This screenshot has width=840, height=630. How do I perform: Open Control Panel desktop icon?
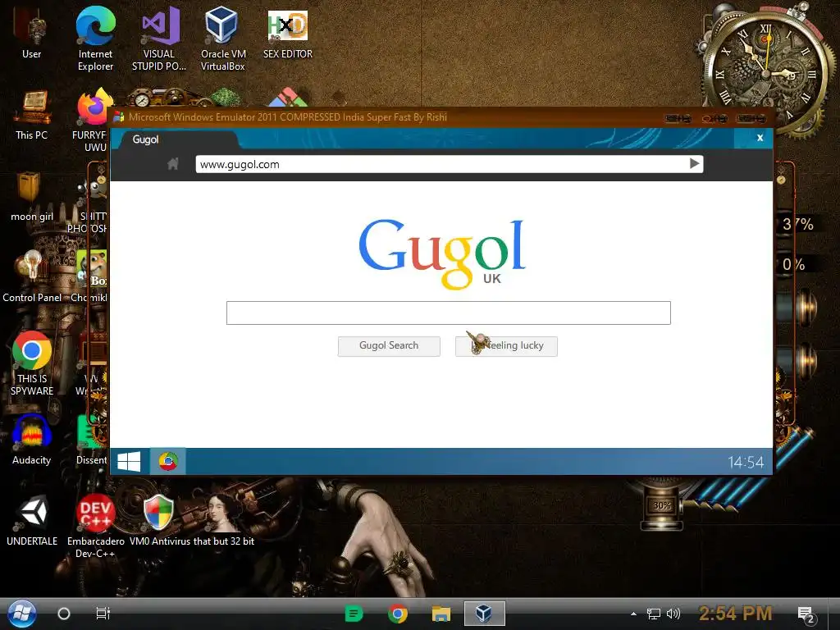click(x=32, y=276)
